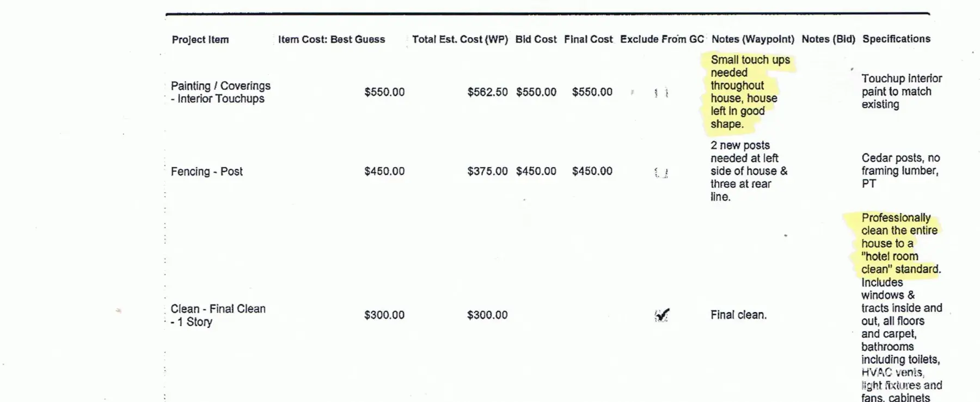
Task: Click the Notes (Waypoint) column header
Action: click(752, 39)
